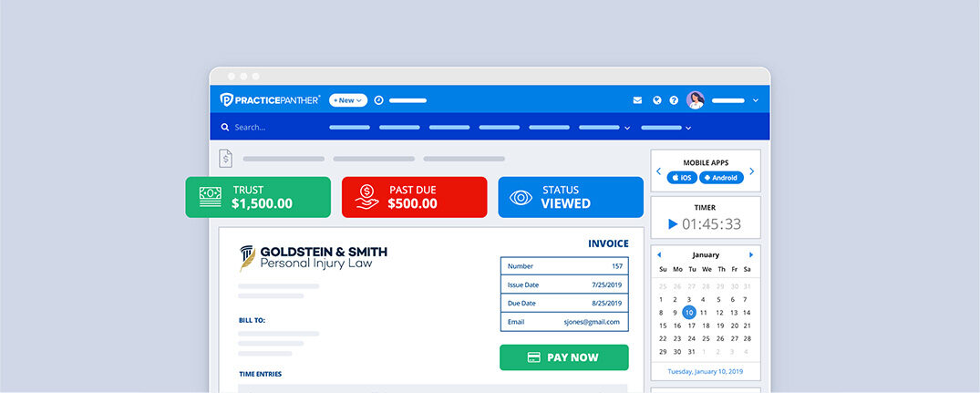Click the search magnifier icon

click(x=225, y=127)
